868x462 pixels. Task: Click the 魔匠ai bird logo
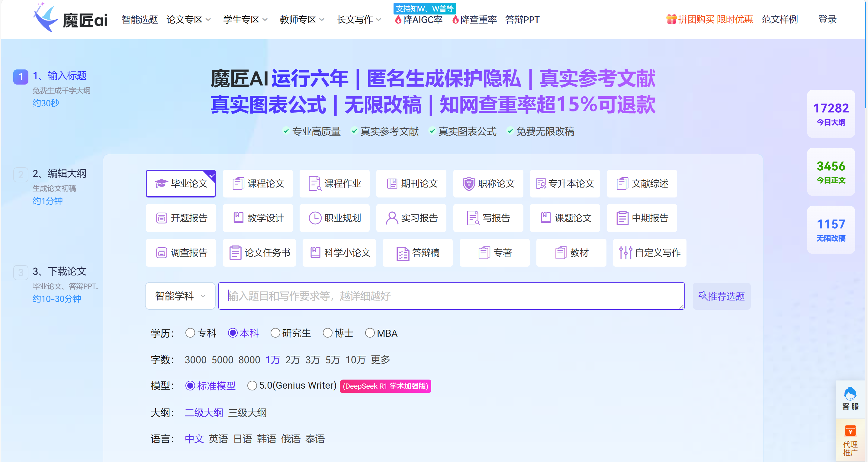point(46,18)
